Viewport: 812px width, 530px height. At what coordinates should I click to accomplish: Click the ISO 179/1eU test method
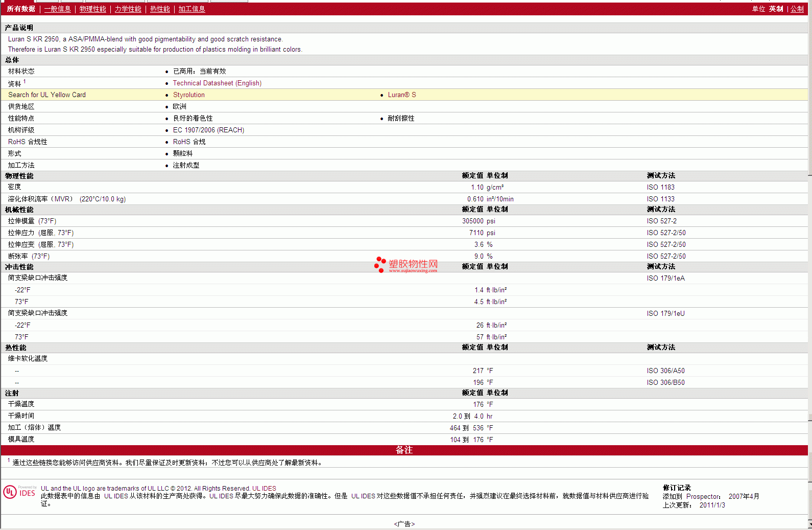point(665,313)
